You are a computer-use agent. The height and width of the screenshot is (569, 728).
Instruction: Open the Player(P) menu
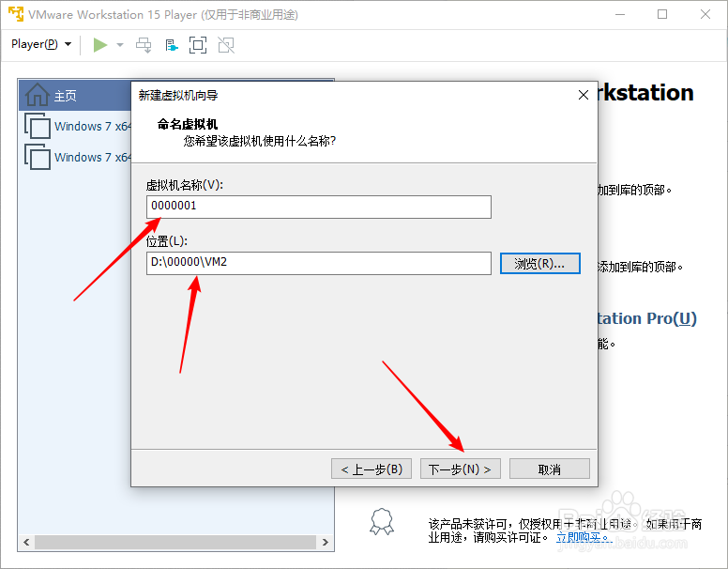coord(41,44)
